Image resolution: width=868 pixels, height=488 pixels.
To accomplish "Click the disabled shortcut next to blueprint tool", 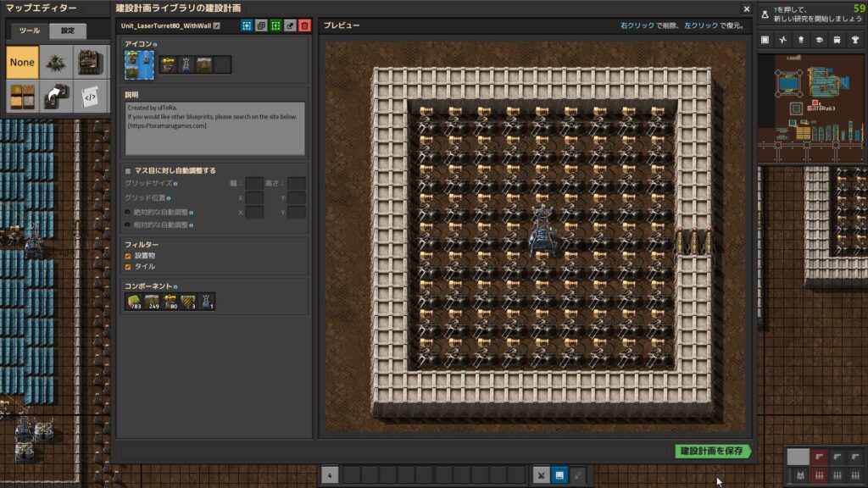I will (578, 475).
